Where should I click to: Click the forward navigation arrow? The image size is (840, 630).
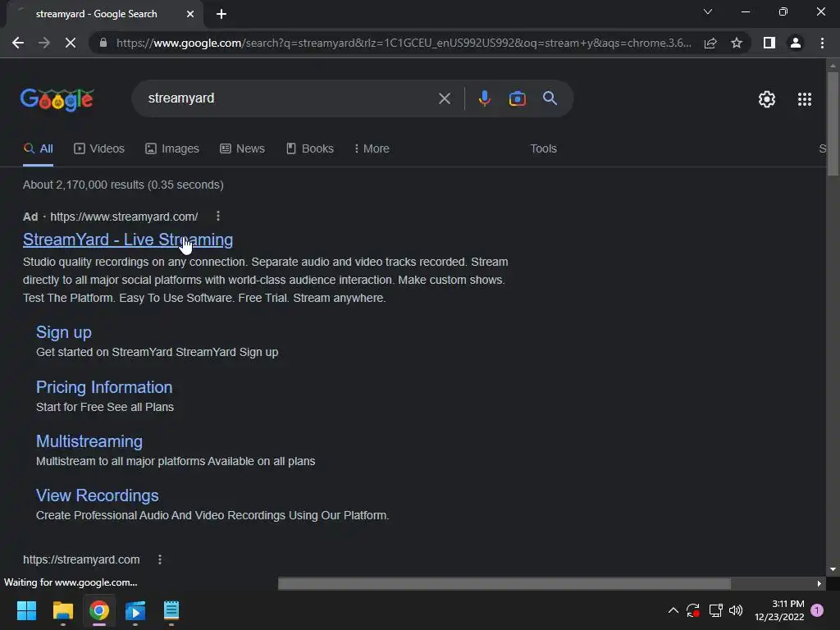point(44,43)
